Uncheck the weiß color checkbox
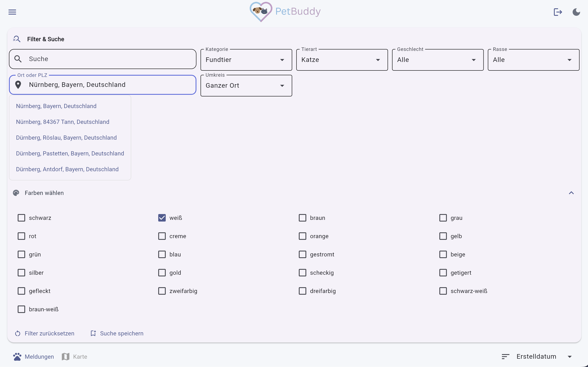The width and height of the screenshot is (588, 367). tap(162, 218)
